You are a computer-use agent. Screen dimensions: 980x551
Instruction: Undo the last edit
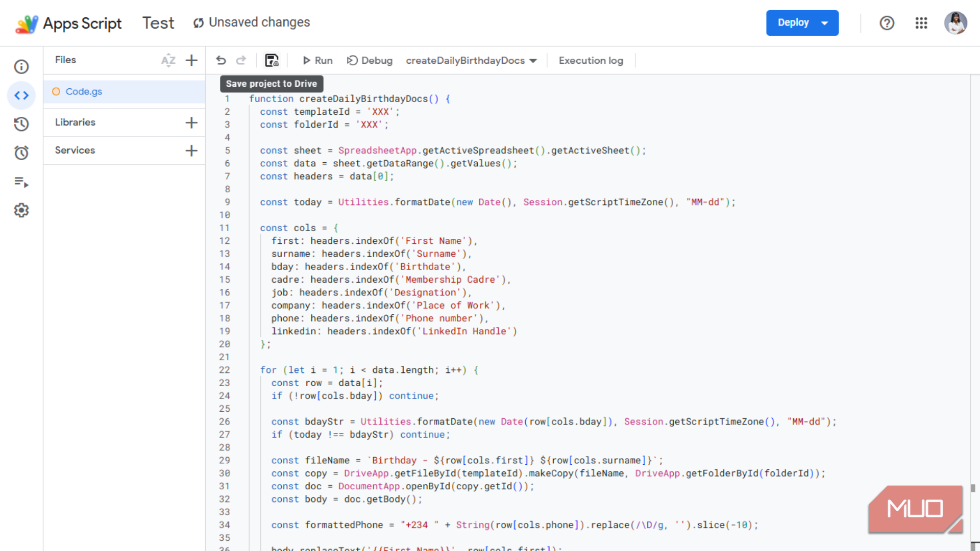221,60
